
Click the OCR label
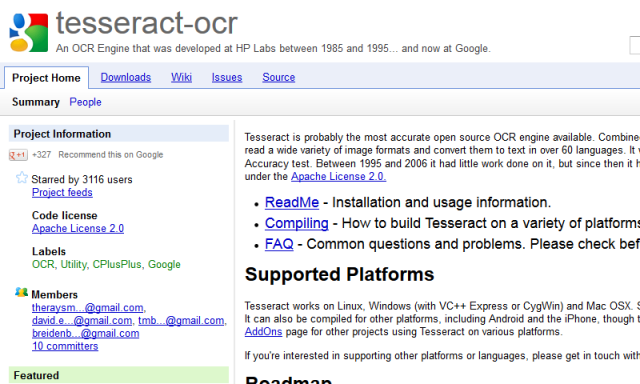pyautogui.click(x=43, y=264)
